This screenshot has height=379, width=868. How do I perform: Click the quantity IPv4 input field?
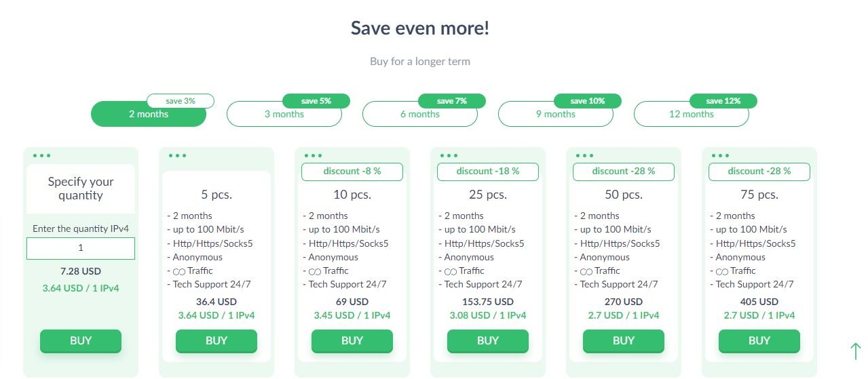pyautogui.click(x=81, y=248)
